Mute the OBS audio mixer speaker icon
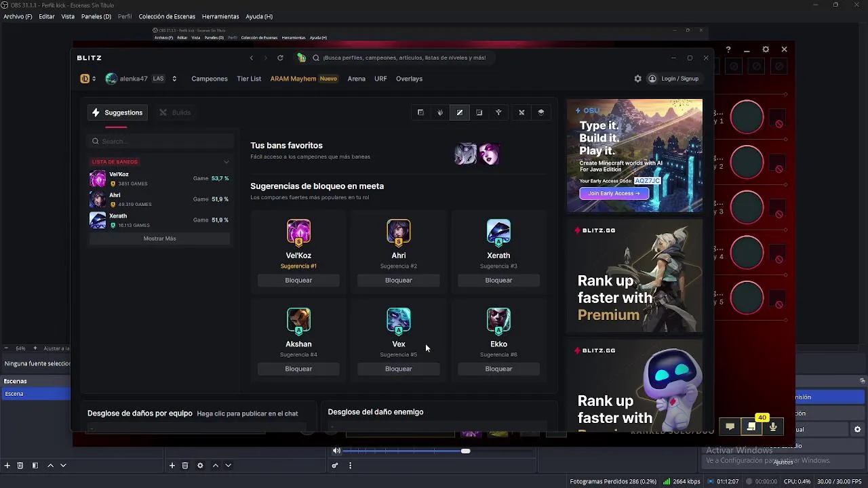Viewport: 868px width, 488px height. (x=336, y=451)
